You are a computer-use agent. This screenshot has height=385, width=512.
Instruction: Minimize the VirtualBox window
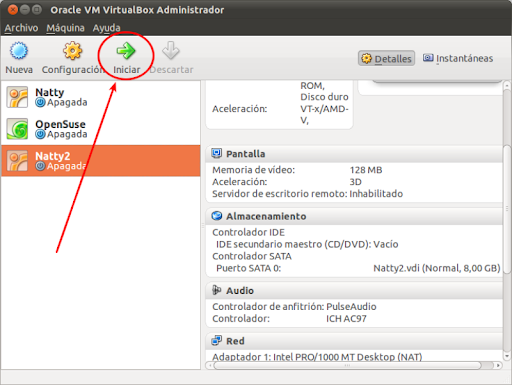25,10
